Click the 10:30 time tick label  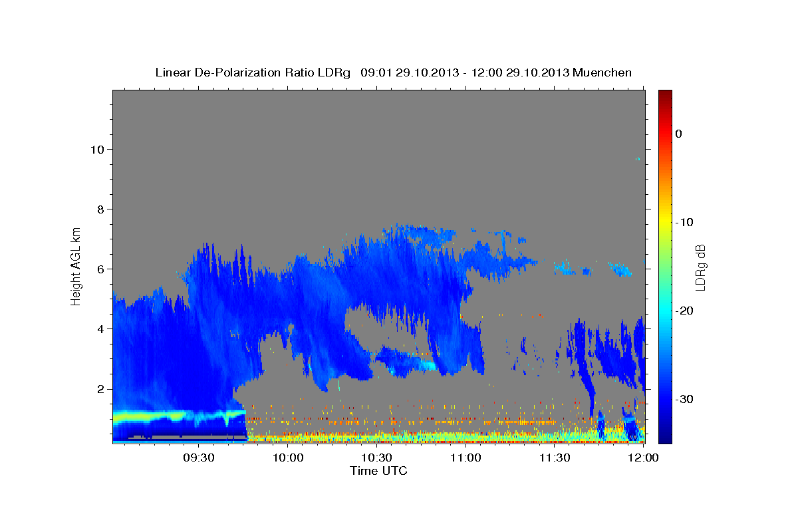coord(376,458)
